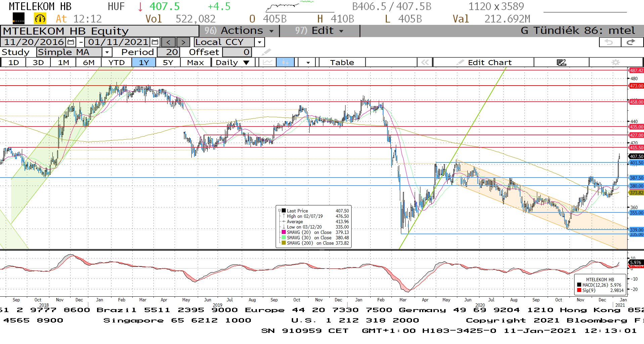Open the annotations checklist icon
The image size is (644, 344).
561,62
